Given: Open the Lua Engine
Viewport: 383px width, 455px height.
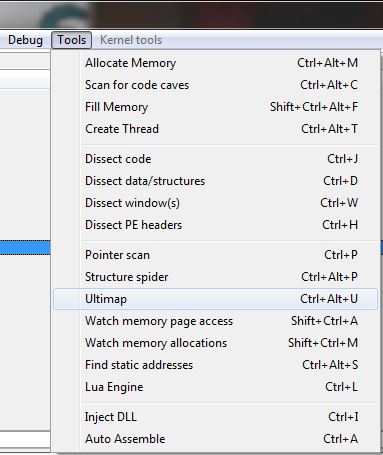Looking at the screenshot, I should click(215, 387).
